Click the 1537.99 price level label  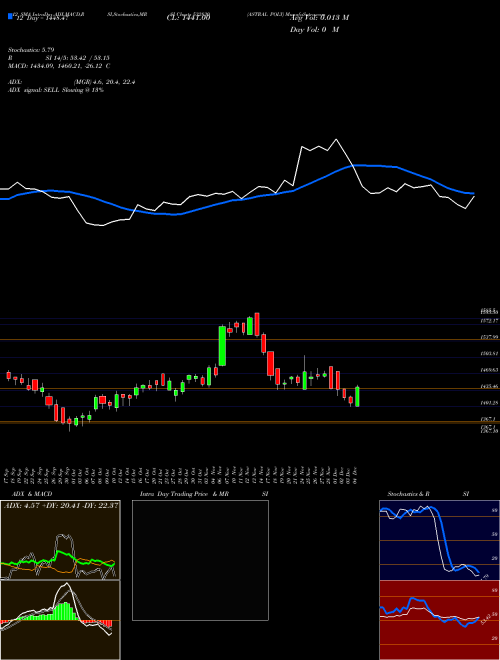coord(489,337)
